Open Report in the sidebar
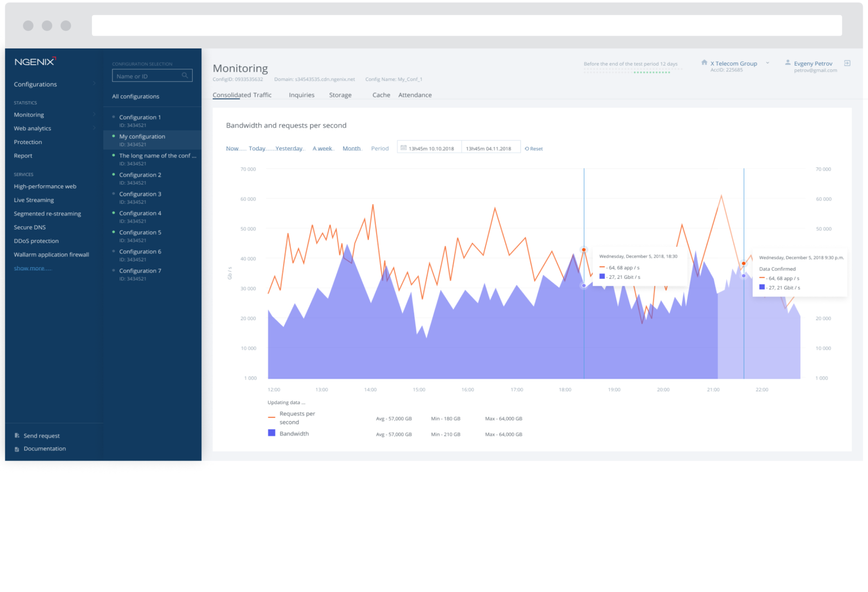Screen dimensions: 868x592 [x=23, y=155]
